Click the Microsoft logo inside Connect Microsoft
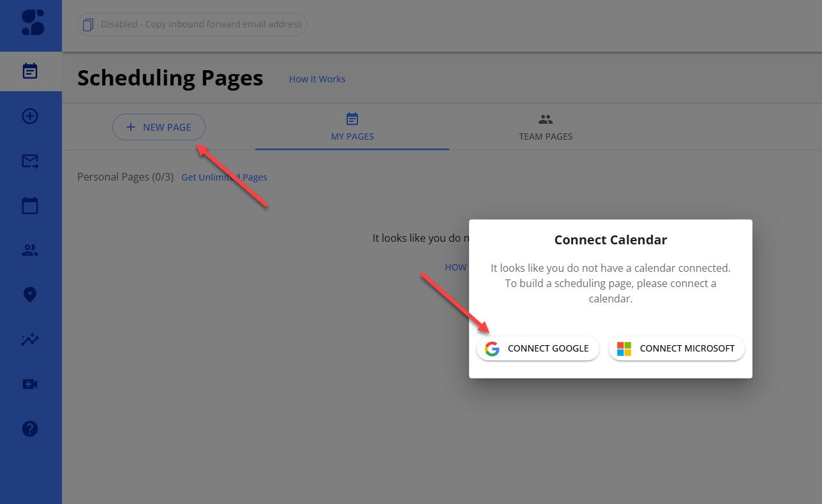 [624, 348]
